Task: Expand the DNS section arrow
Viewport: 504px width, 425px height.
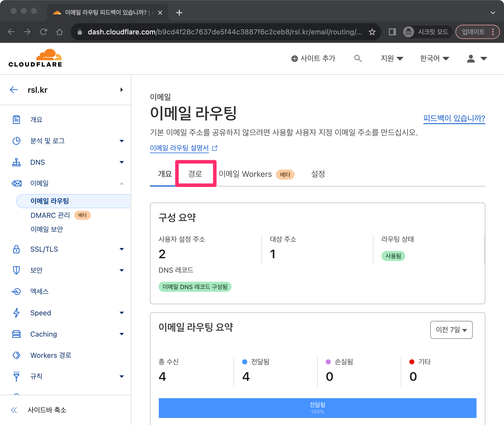Action: coord(122,162)
